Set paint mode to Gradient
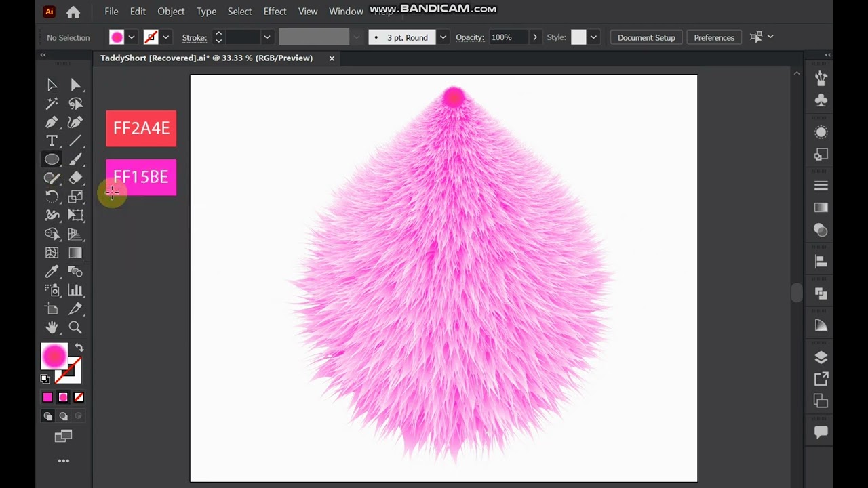Screen dimensions: 868x488 point(63,397)
